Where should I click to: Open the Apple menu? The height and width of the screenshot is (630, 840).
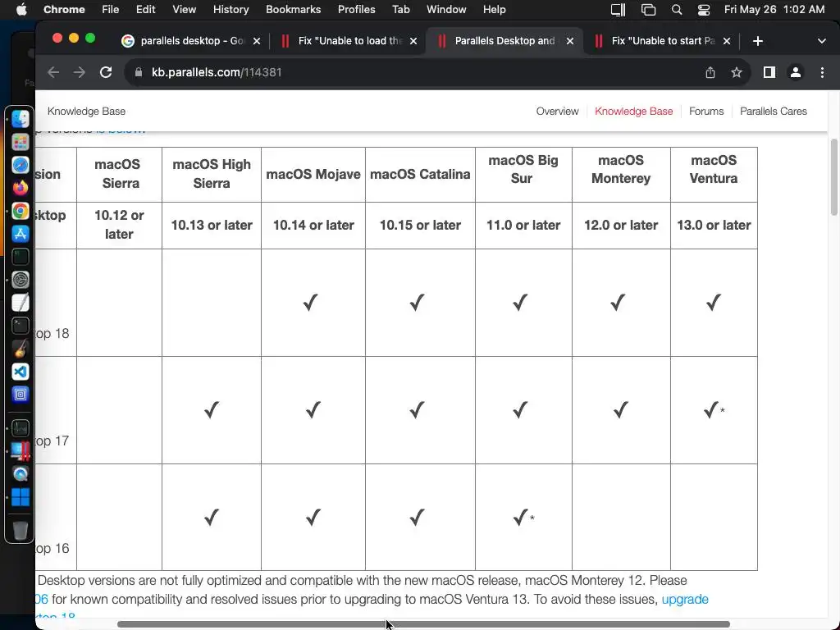[21, 10]
